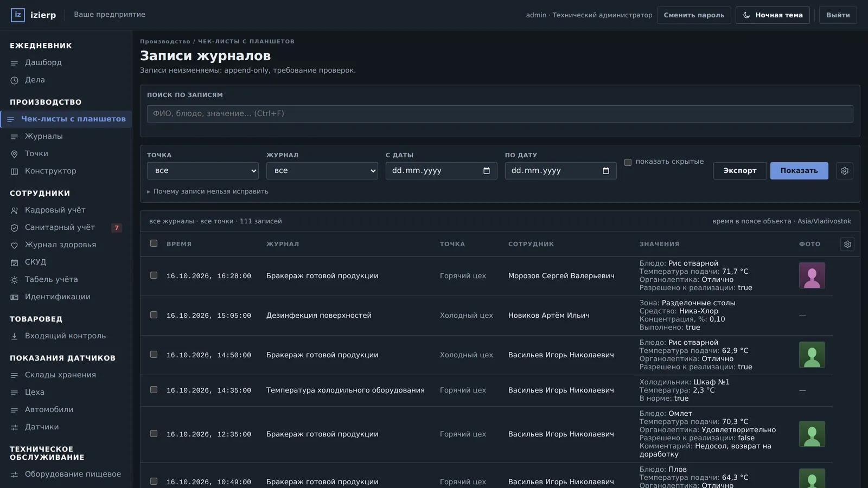Open Входящий контроль download icon
Image resolution: width=868 pixels, height=488 pixels.
click(15, 336)
